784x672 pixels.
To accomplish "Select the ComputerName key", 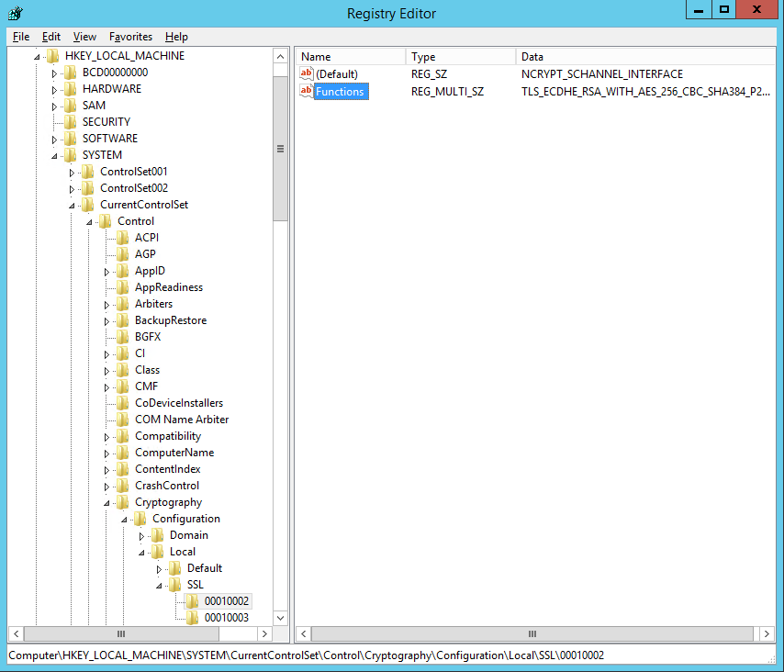I will (174, 453).
